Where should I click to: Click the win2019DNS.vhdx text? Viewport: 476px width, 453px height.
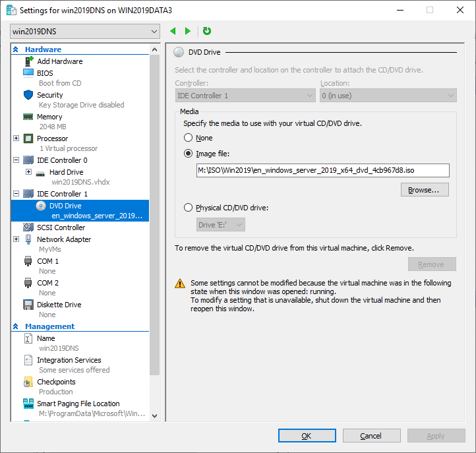80,182
